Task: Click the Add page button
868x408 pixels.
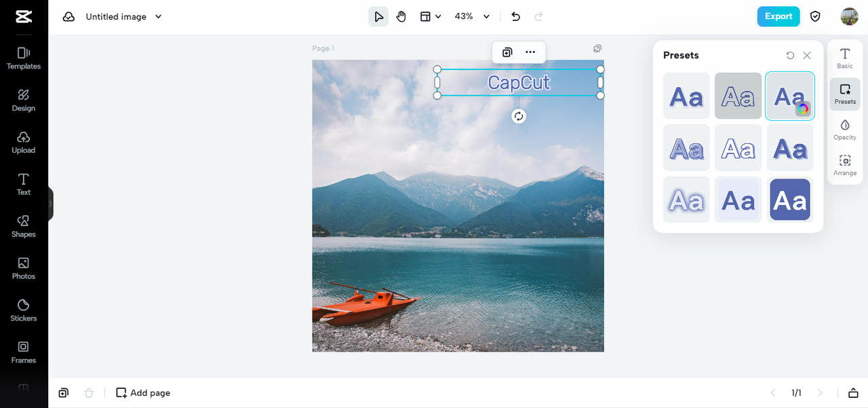Action: pos(143,392)
